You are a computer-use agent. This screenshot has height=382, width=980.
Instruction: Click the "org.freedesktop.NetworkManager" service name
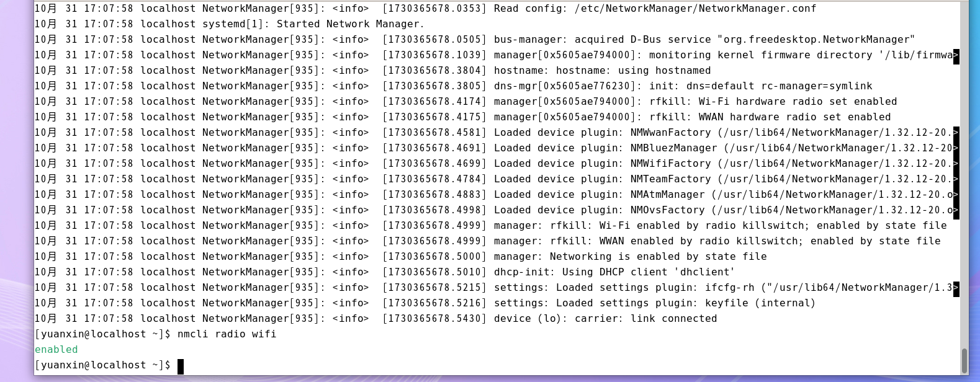click(x=816, y=40)
